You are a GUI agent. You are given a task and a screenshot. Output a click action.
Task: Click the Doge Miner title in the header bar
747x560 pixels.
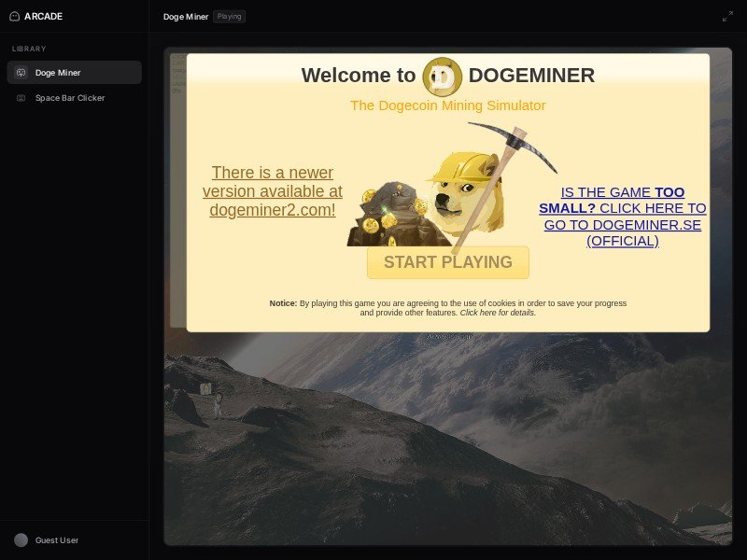184,16
